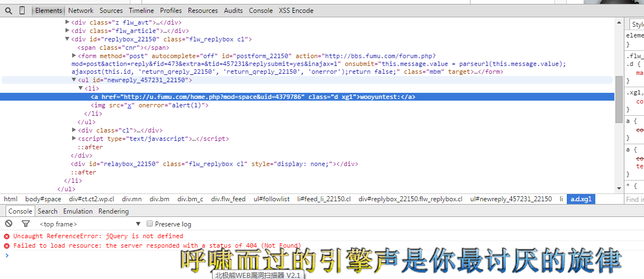644x279 pixels.
Task: Open the top frame context dropdown
Action: (90, 224)
